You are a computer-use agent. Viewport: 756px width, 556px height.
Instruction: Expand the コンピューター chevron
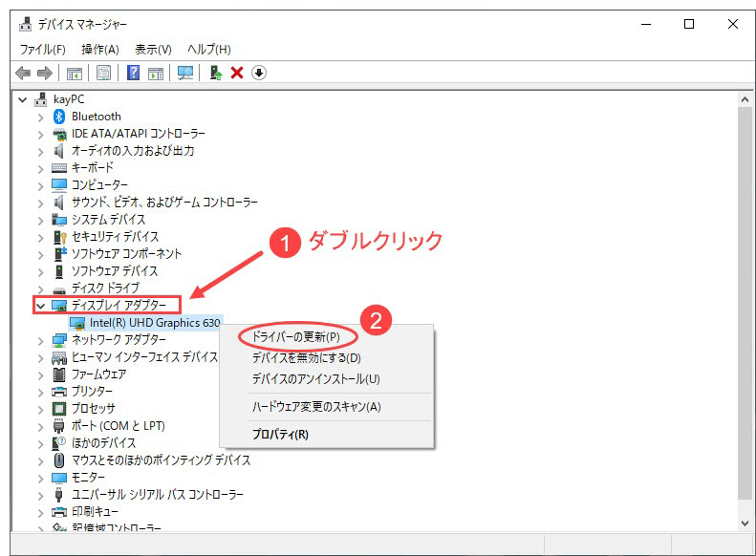[41, 185]
